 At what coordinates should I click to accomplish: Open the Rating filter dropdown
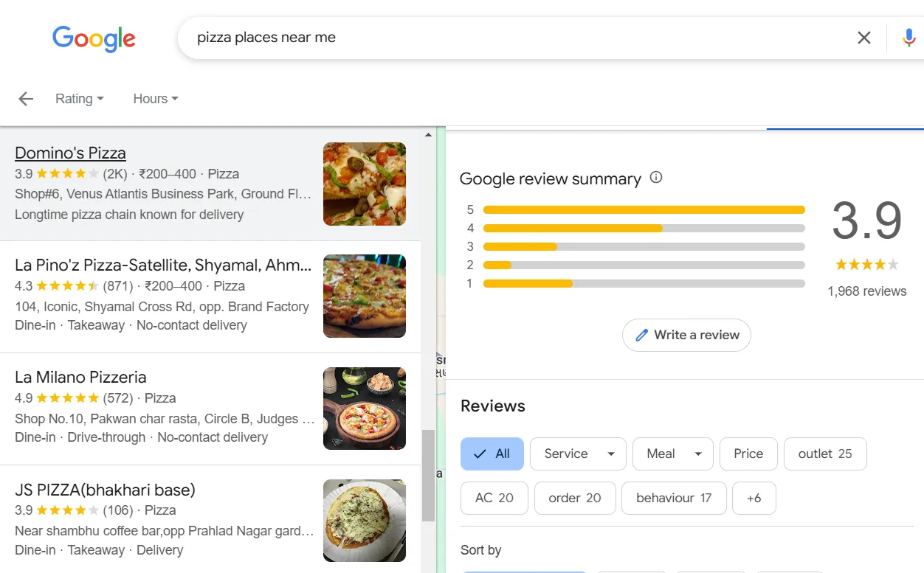[79, 98]
